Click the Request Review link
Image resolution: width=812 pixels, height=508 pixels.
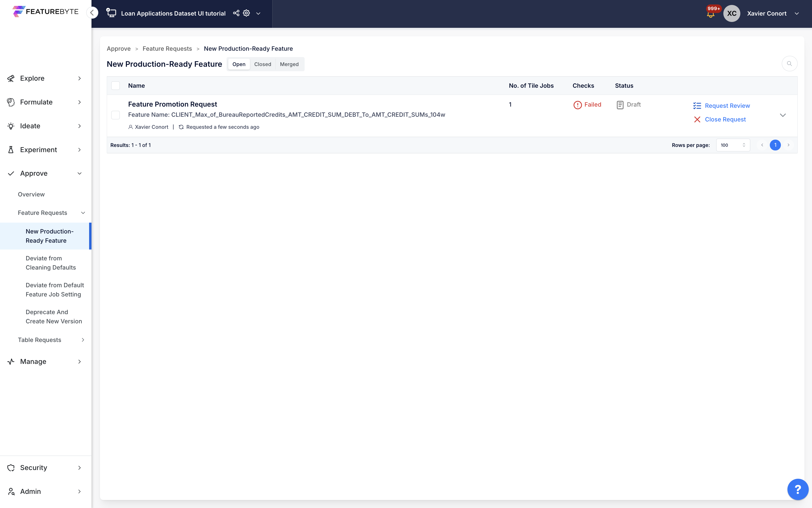point(727,106)
